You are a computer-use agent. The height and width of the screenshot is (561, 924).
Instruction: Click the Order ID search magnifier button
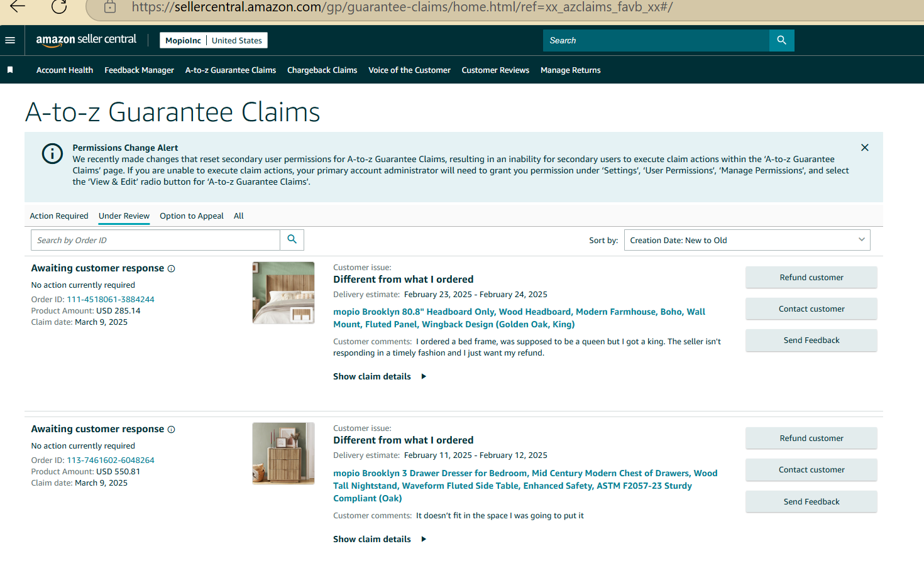tap(292, 239)
